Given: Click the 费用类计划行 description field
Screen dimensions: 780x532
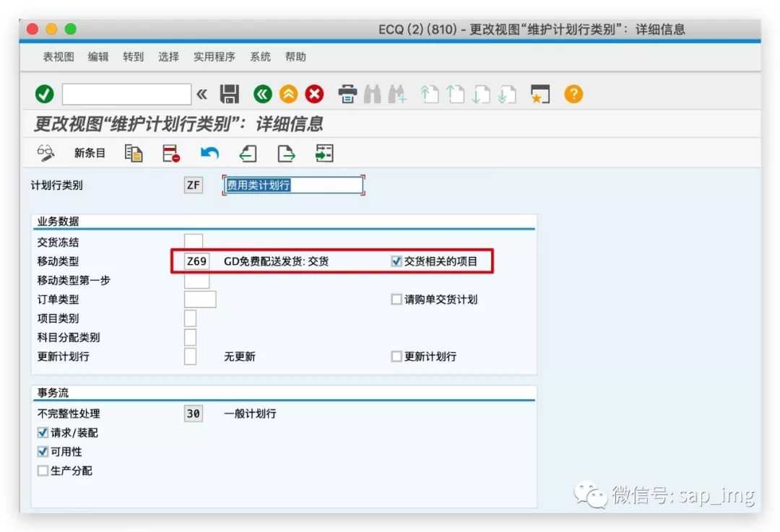Looking at the screenshot, I should 293,185.
